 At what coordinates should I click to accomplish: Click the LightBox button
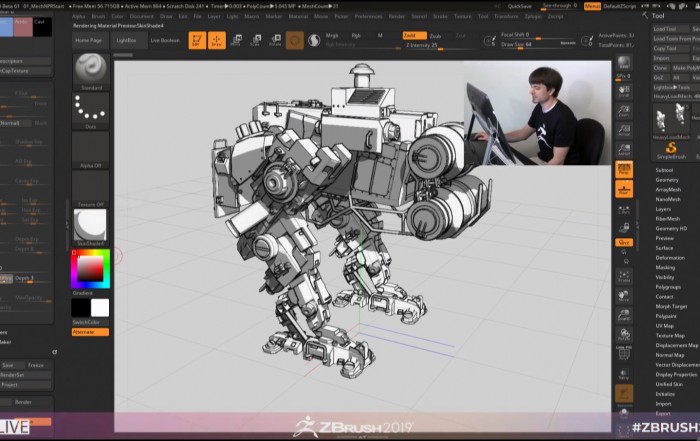coord(127,40)
